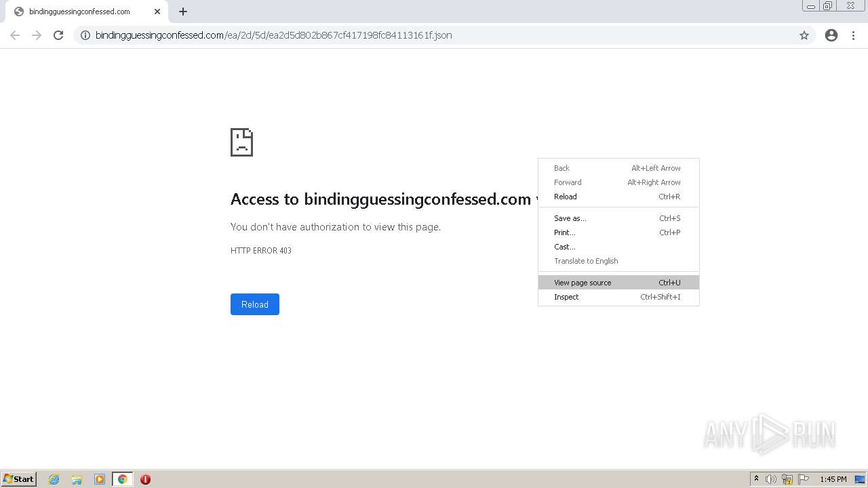Click the sad page error icon
Screen dimensions: 868x488
point(241,142)
